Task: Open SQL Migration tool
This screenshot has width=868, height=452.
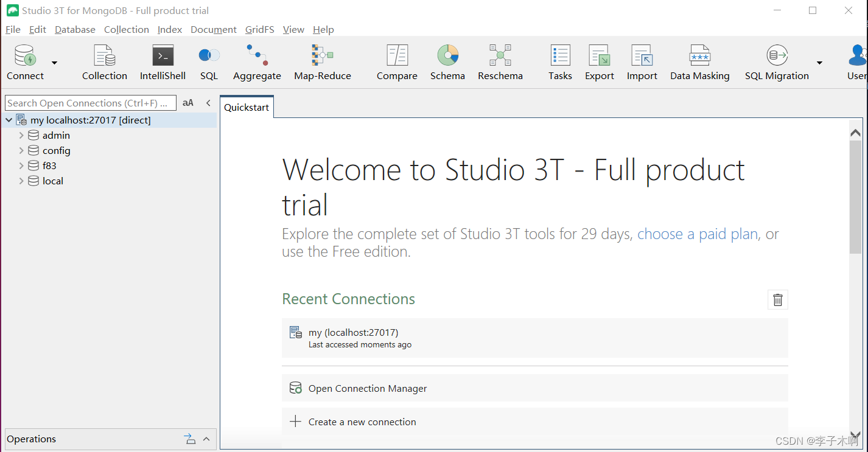Action: [777, 62]
